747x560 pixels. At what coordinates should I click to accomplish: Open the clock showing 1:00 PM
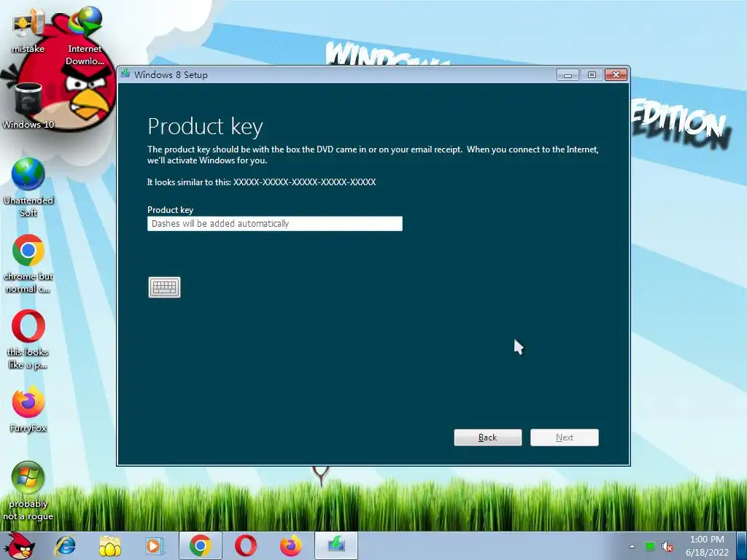[707, 545]
